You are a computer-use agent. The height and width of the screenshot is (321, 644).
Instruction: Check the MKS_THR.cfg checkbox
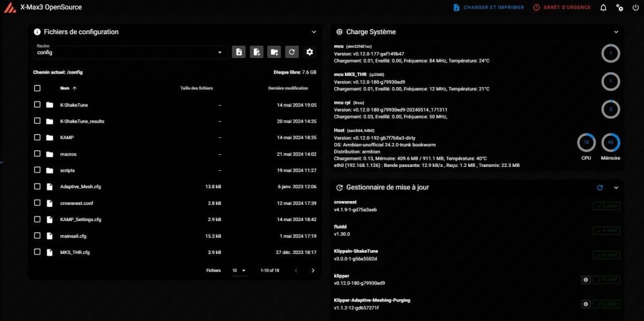point(37,251)
